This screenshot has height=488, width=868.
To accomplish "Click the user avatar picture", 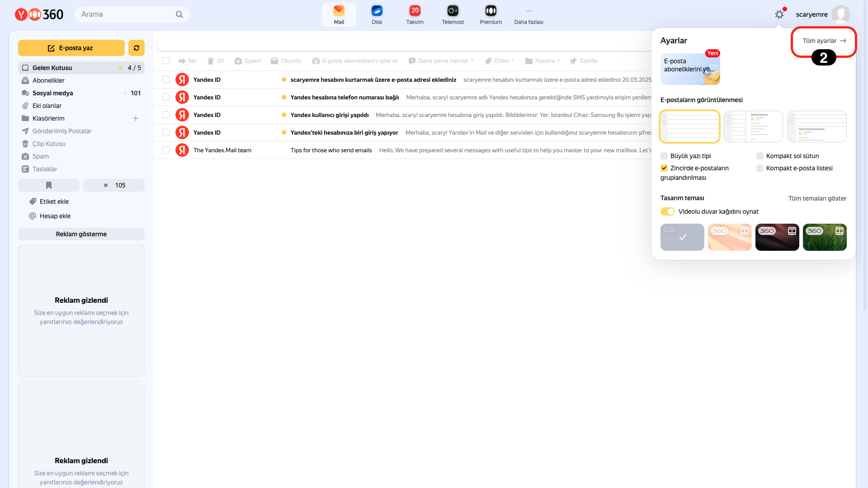I will point(840,14).
